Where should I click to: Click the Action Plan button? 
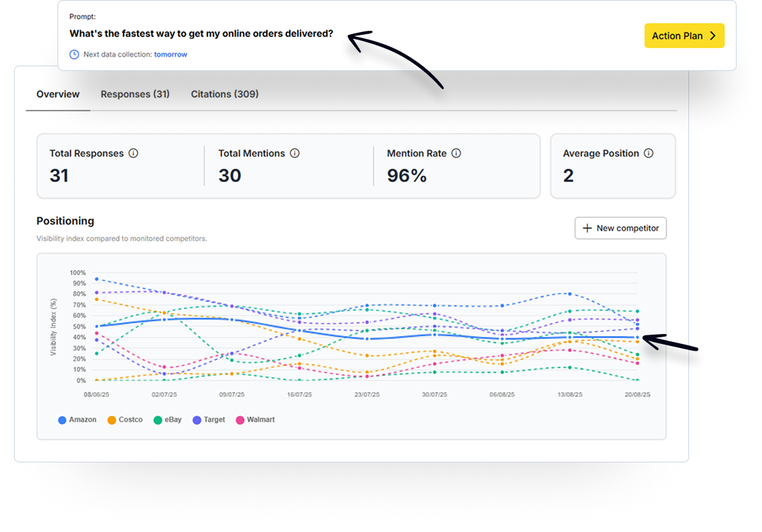(x=684, y=35)
